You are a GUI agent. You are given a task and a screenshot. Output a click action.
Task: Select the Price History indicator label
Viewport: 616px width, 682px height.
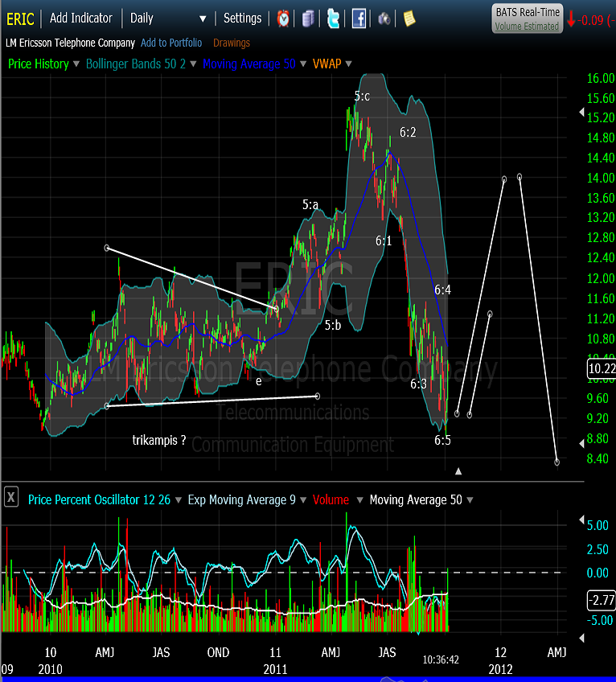point(39,64)
